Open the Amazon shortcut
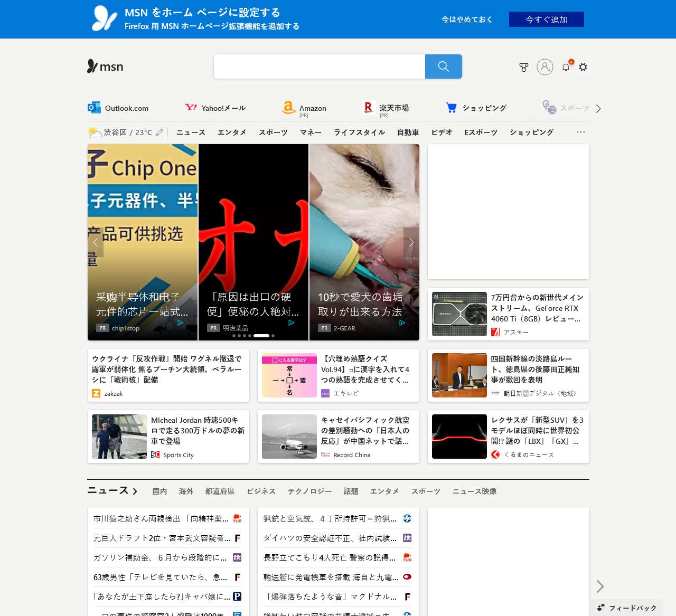The height and width of the screenshot is (616, 676). tap(304, 108)
